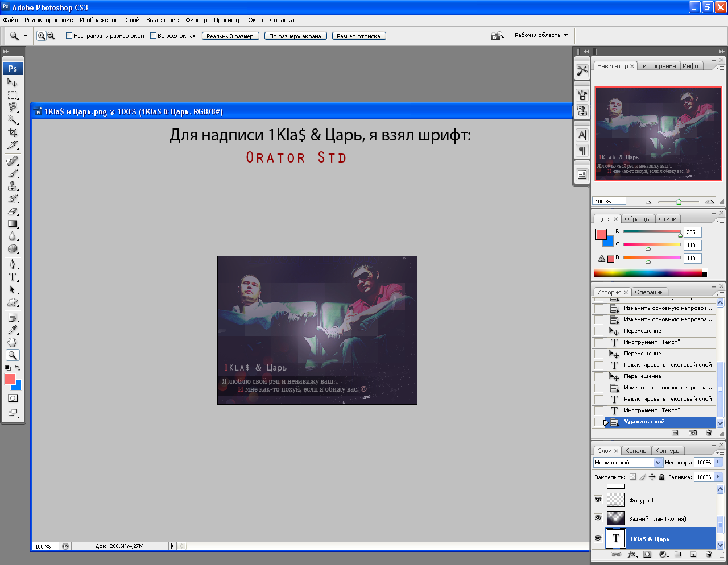
Task: Click the Zoom Out magnifier in options bar
Action: coord(51,36)
